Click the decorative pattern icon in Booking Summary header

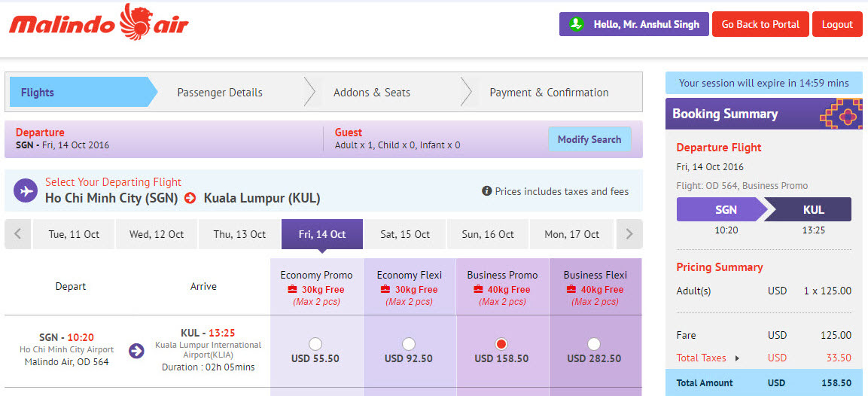pos(840,114)
